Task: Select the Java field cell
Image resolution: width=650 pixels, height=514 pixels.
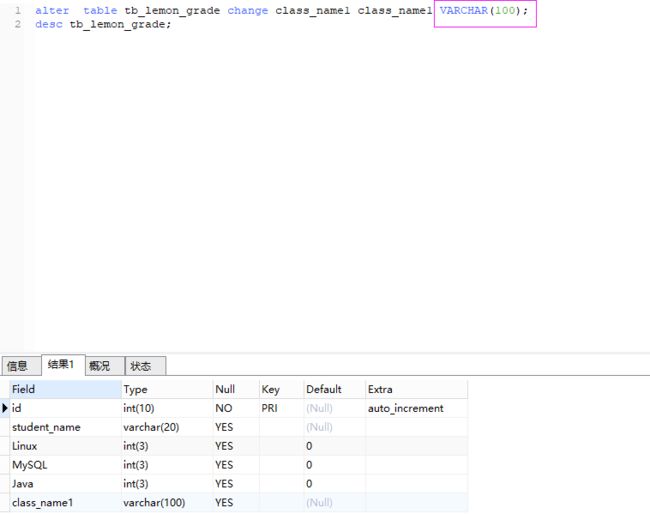Action: pos(65,484)
